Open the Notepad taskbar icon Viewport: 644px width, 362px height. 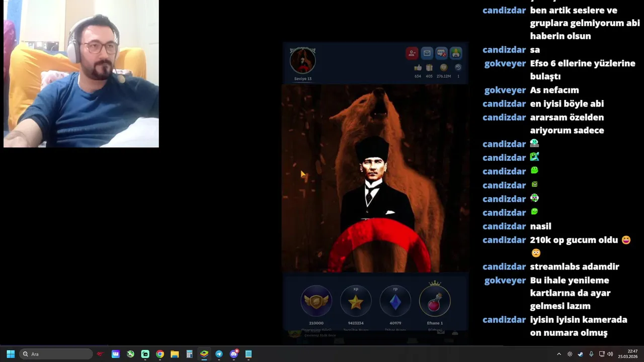click(x=249, y=354)
